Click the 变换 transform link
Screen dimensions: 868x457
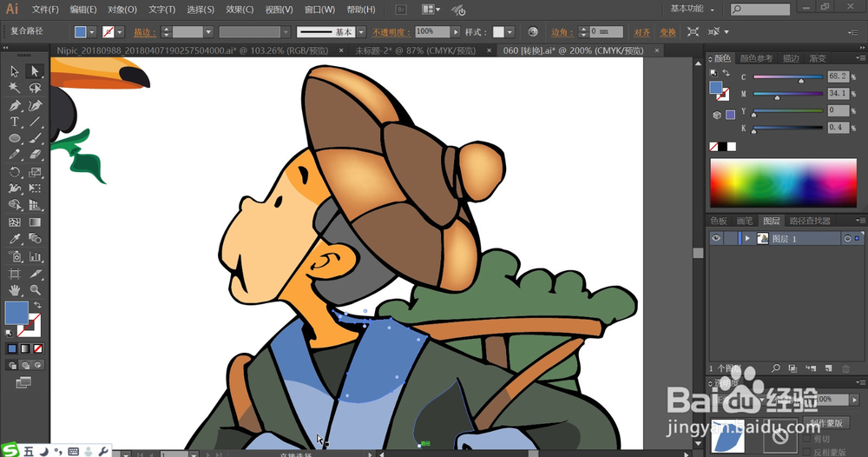[x=668, y=33]
